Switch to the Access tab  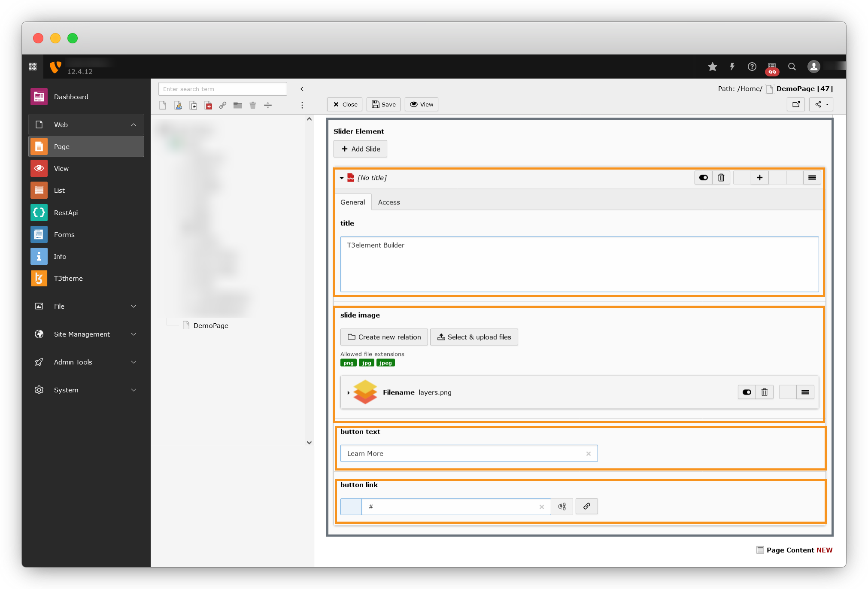[x=388, y=202]
